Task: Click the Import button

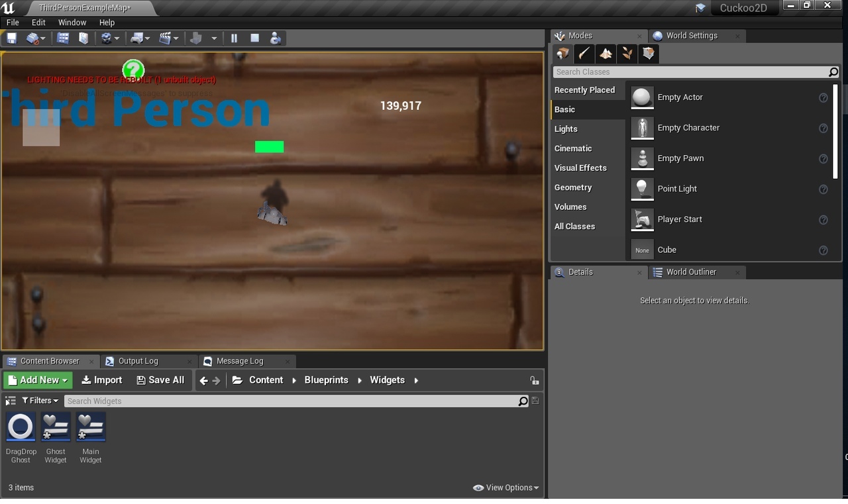Action: pyautogui.click(x=101, y=380)
